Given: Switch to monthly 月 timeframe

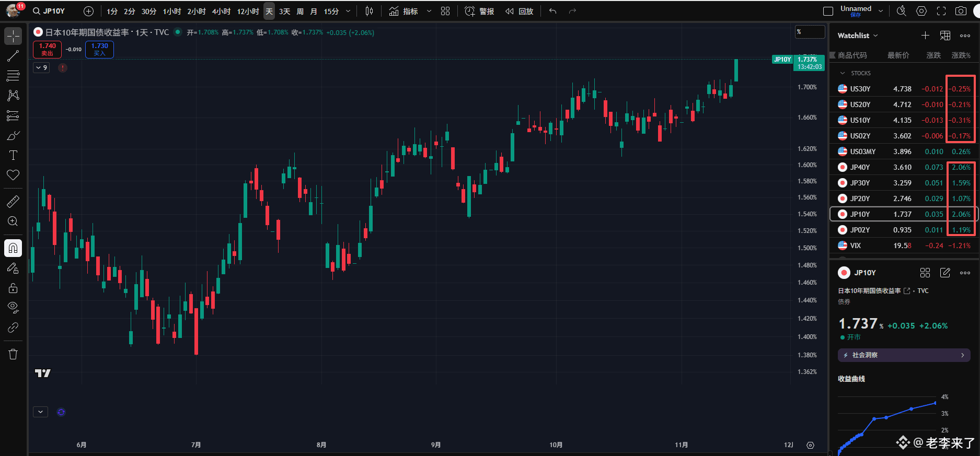Looking at the screenshot, I should [x=314, y=11].
